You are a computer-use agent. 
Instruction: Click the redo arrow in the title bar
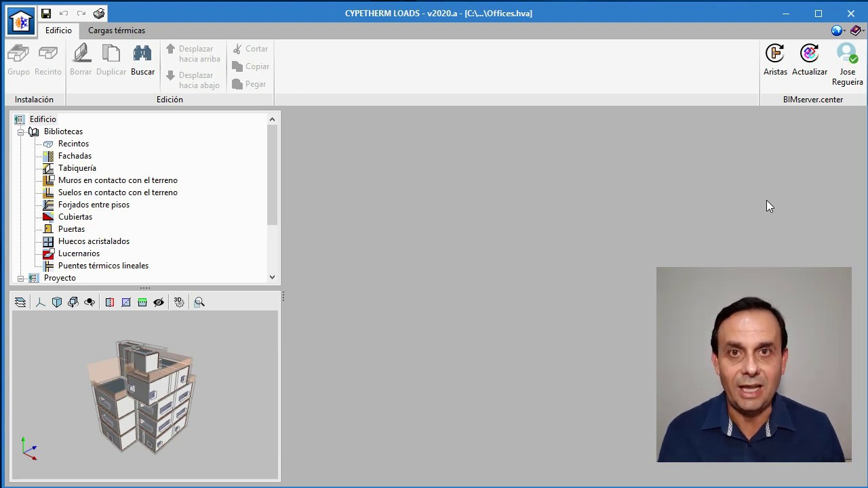tap(81, 14)
